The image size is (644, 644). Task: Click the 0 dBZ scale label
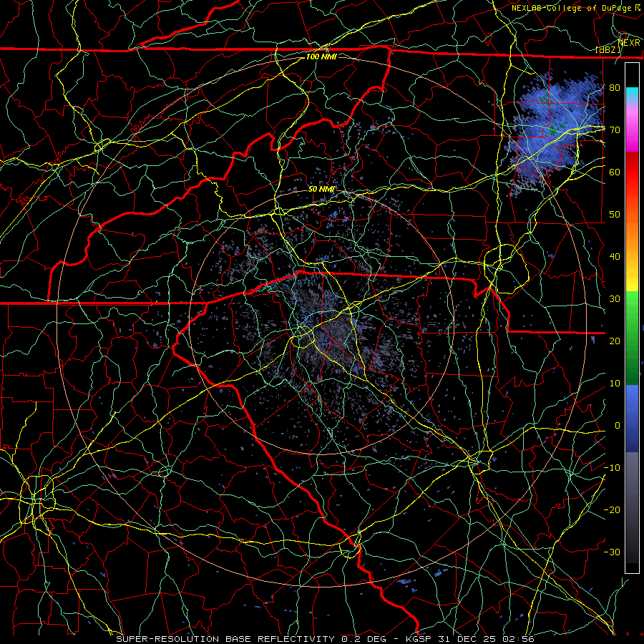tap(617, 426)
